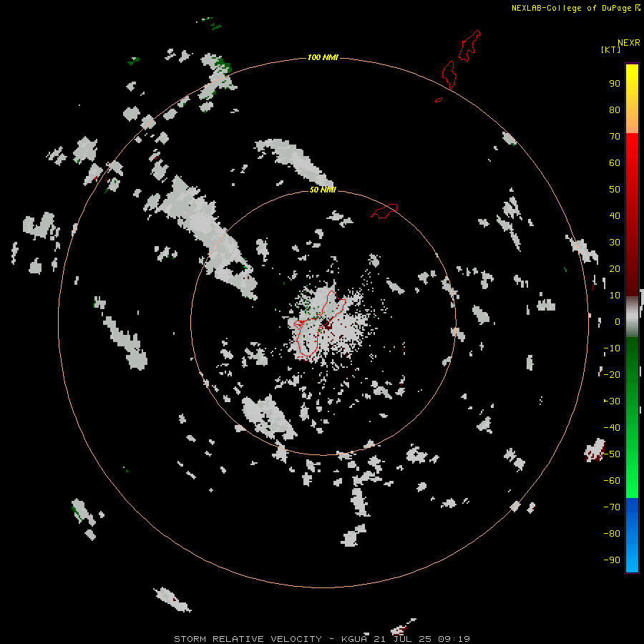Select the positive 20 scale value

[x=615, y=269]
